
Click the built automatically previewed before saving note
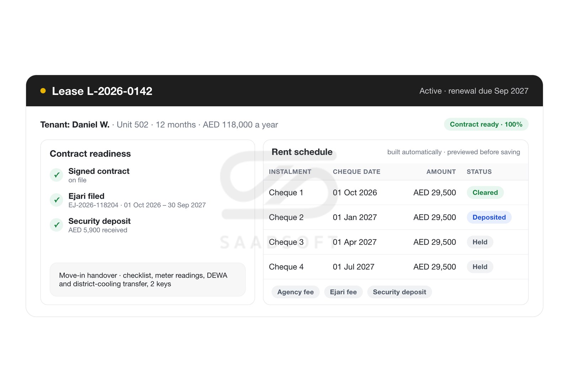(x=453, y=152)
